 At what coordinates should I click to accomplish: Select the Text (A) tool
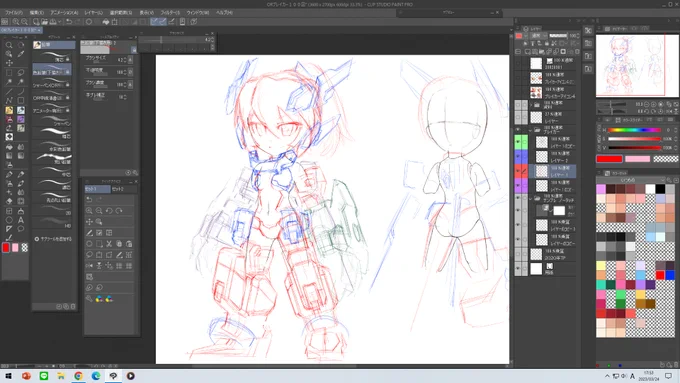point(20,220)
